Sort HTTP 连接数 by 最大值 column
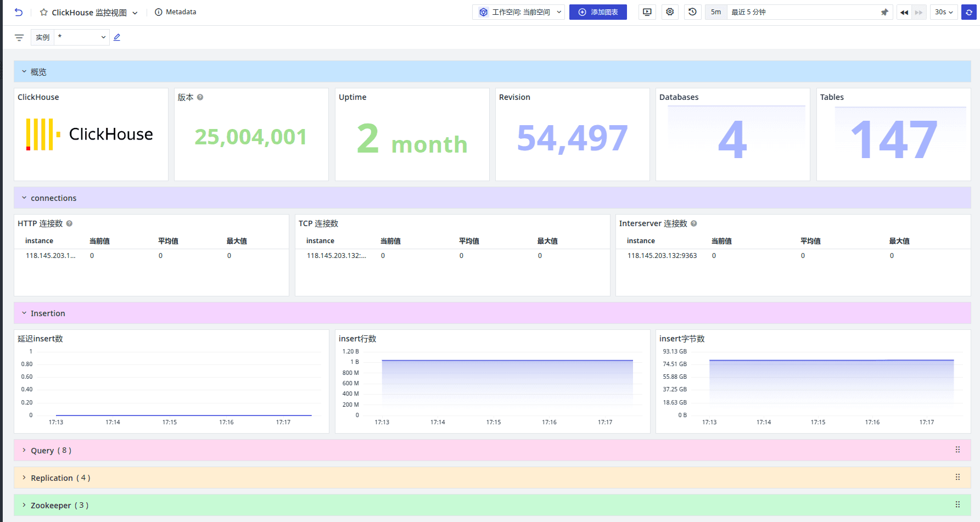The width and height of the screenshot is (980, 522). click(x=237, y=241)
